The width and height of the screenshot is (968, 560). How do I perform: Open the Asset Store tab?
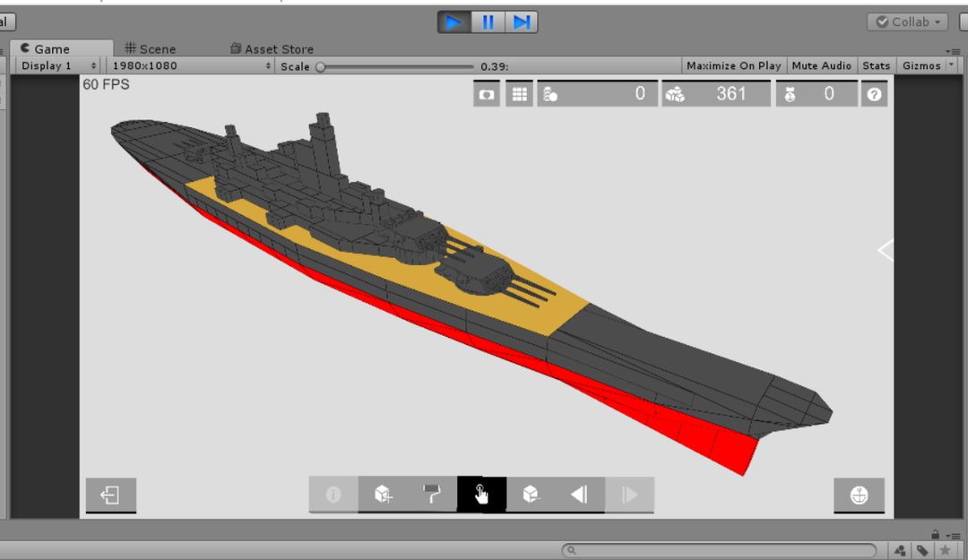tap(272, 48)
